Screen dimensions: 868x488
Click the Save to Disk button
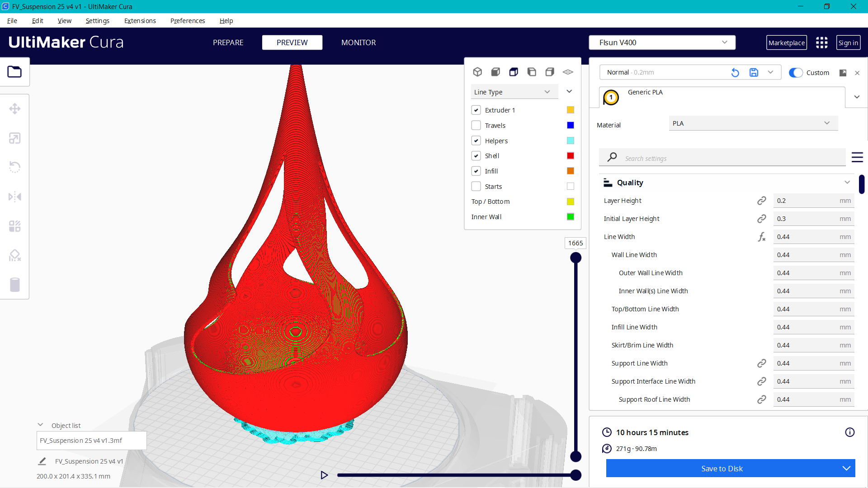[x=722, y=468]
